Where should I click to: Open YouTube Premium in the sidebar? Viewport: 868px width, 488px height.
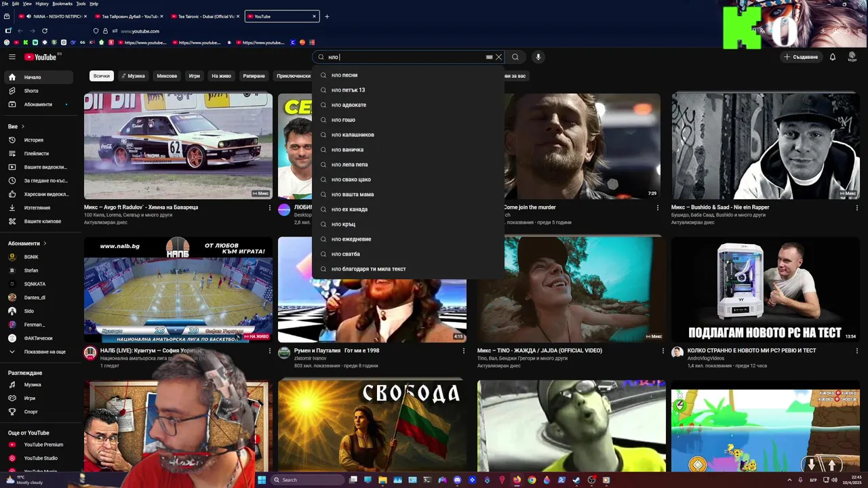39,445
